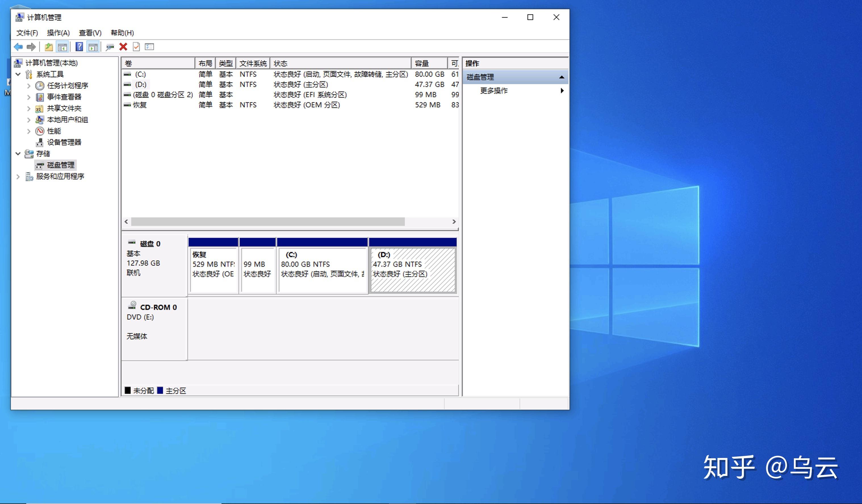Expand the 服务和应用程序 node arrow
The height and width of the screenshot is (504, 862).
[x=18, y=177]
